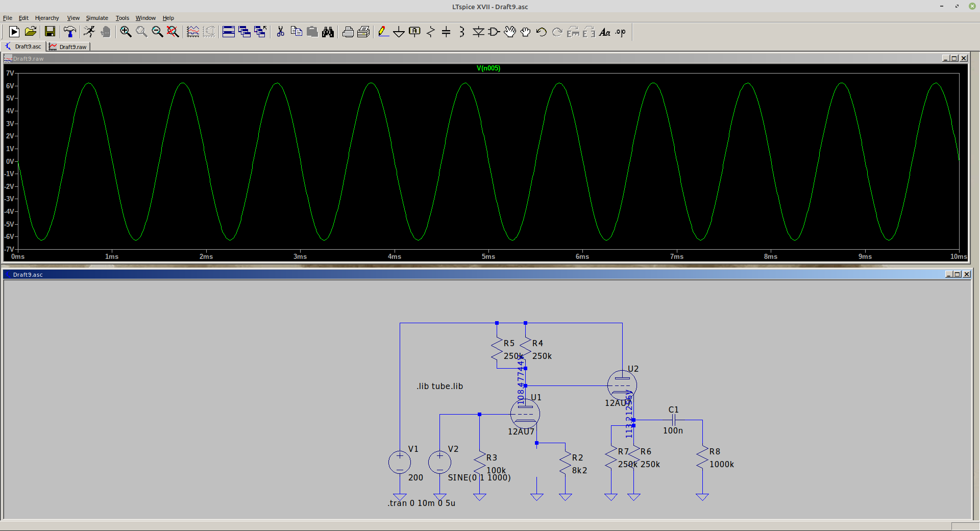Select the Drag hand tool
The image size is (980, 531).
pos(526,32)
